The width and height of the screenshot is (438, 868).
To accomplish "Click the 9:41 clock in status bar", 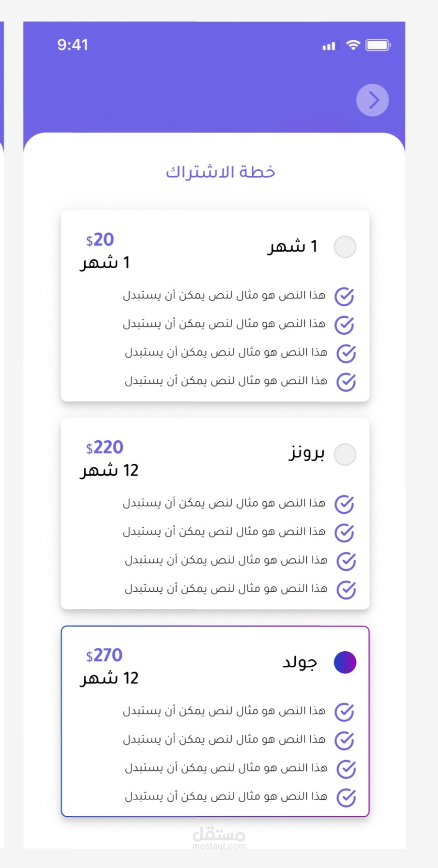I will point(73,45).
